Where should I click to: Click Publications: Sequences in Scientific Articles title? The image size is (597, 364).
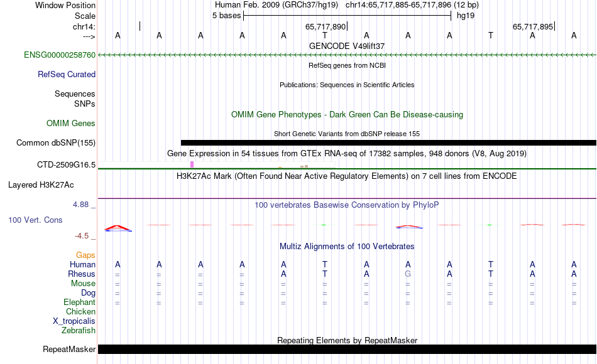347,85
